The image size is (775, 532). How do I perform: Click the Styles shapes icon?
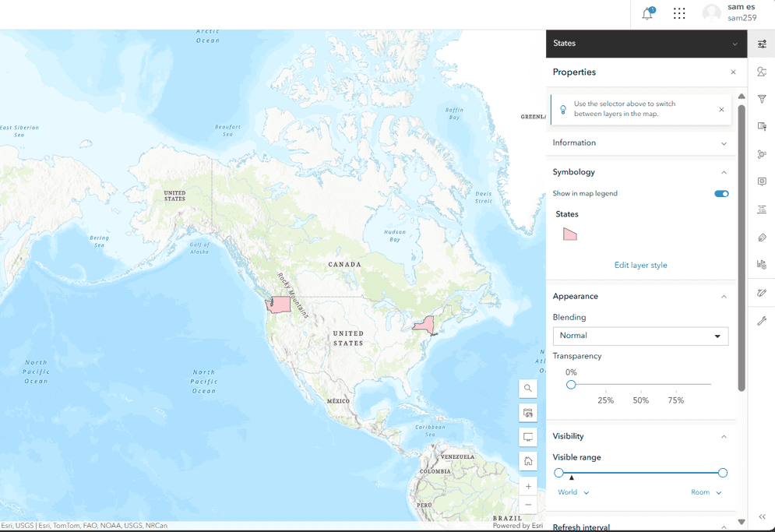click(762, 72)
